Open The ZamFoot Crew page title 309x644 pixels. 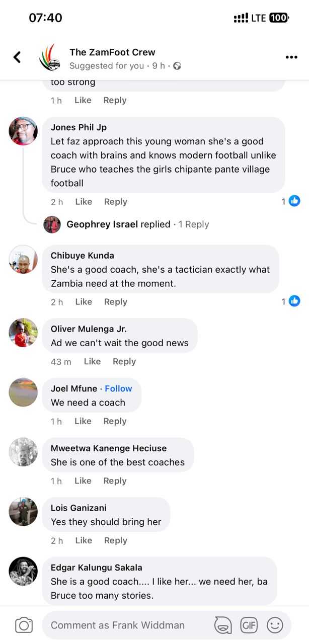click(x=112, y=52)
